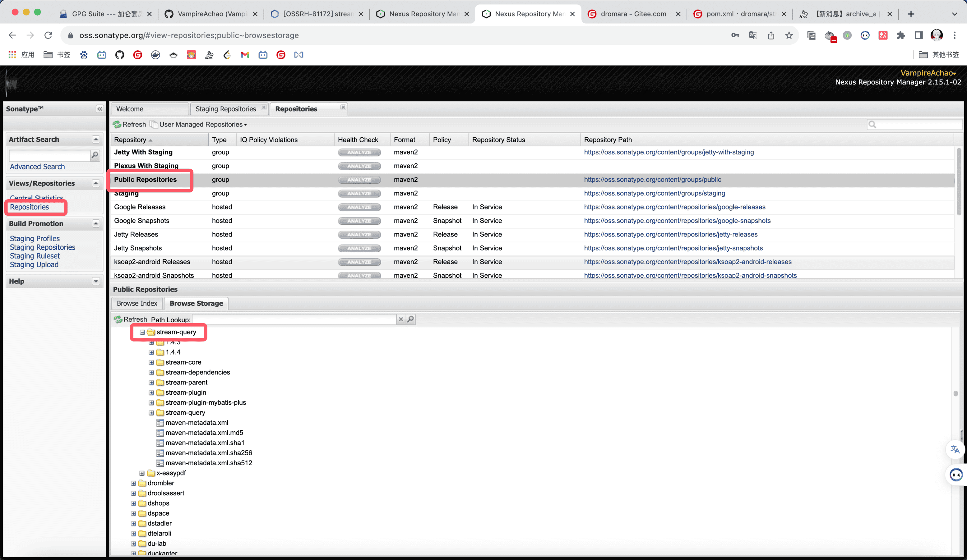Click the GitHub bookmark icon
This screenshot has height=560, width=967.
120,55
